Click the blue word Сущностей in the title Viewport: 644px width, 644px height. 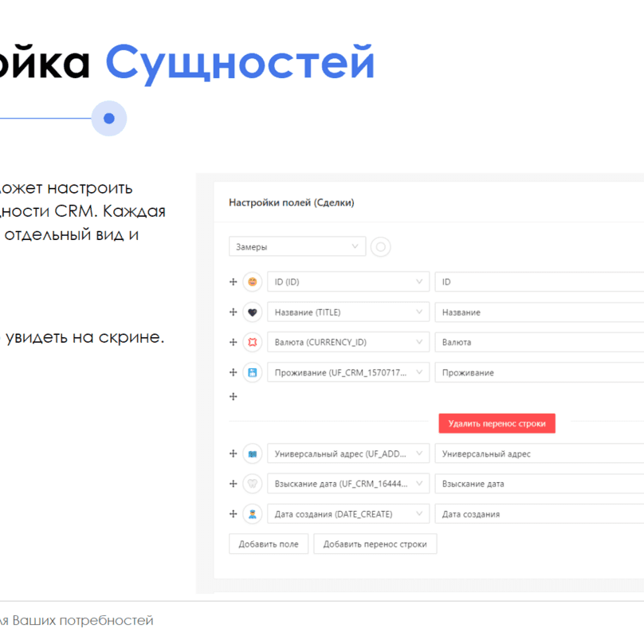[240, 63]
